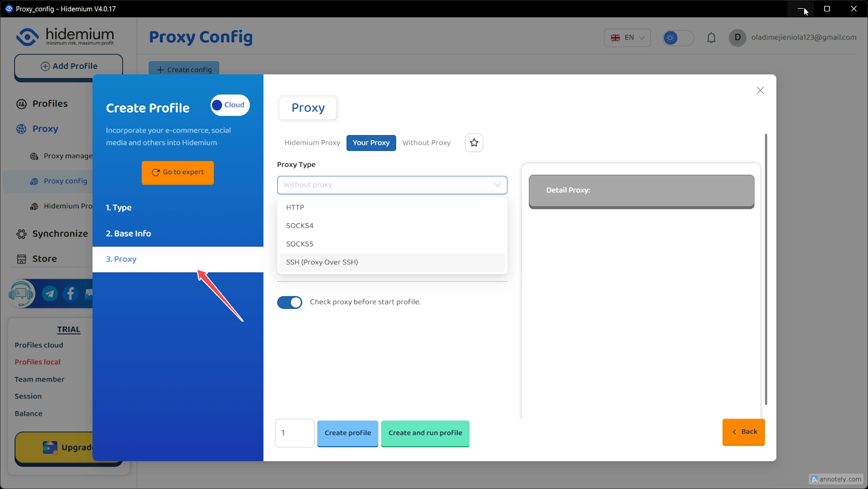
Task: Select SOCKS4 proxy type
Action: 392,226
